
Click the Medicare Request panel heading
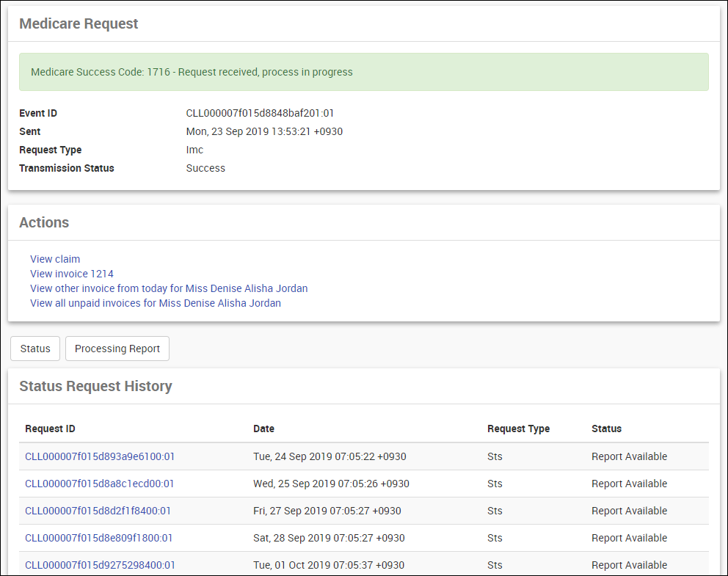tap(79, 23)
